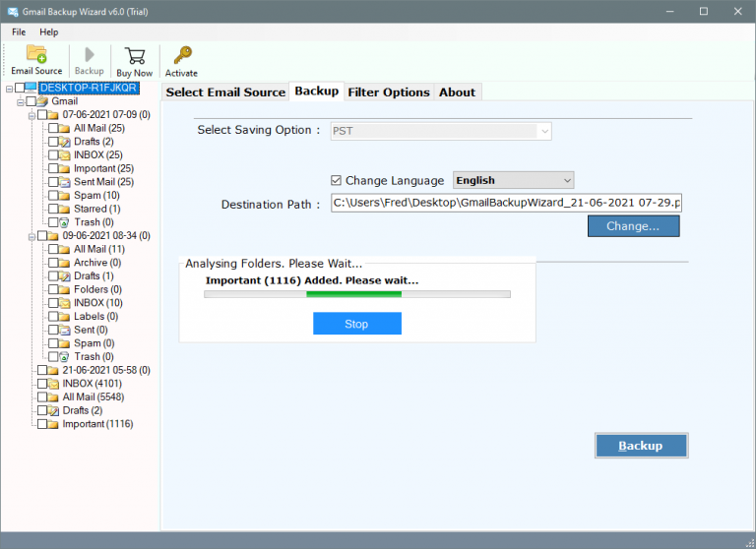Click the Destination Path text field

[506, 203]
